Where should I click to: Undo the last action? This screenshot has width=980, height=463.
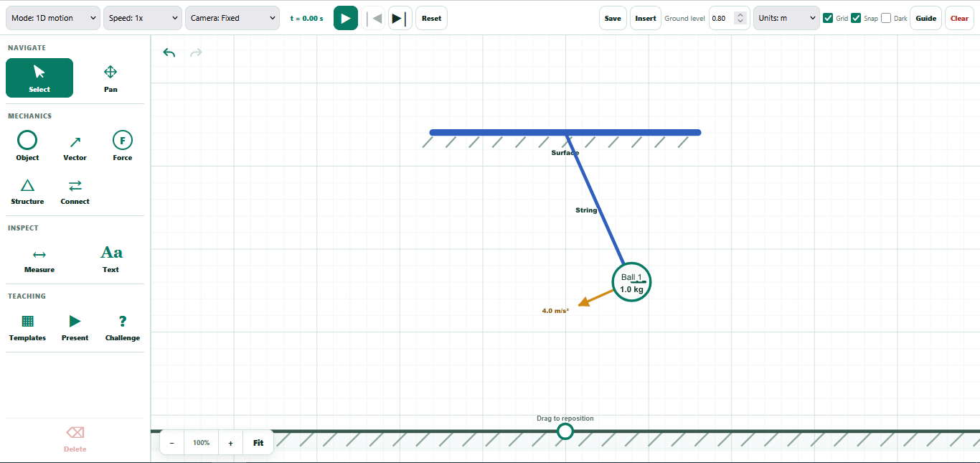pos(169,52)
